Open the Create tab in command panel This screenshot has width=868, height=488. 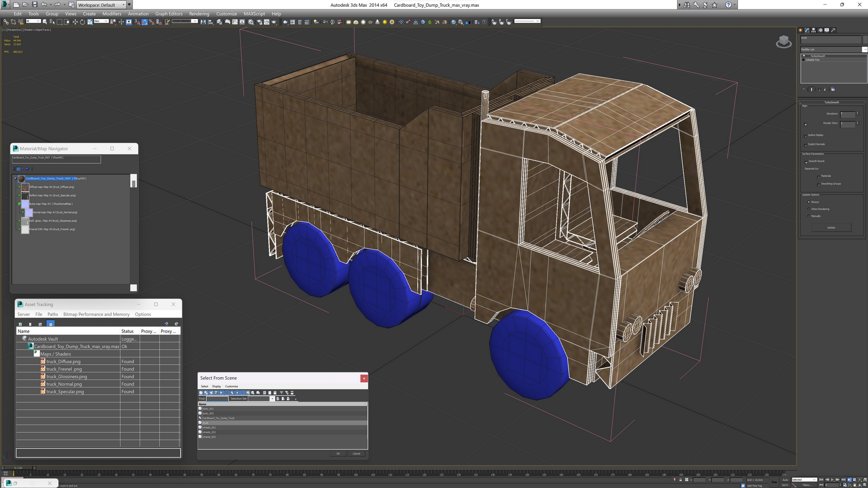click(801, 30)
